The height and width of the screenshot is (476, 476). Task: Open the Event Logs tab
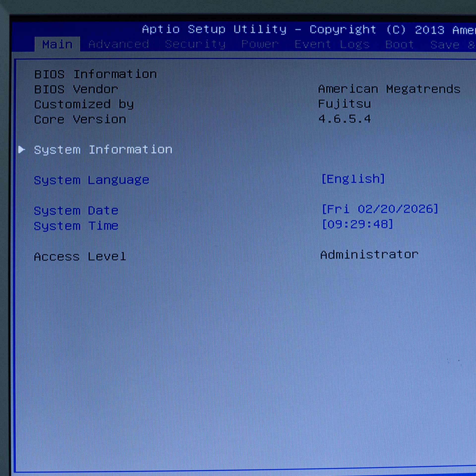332,45
